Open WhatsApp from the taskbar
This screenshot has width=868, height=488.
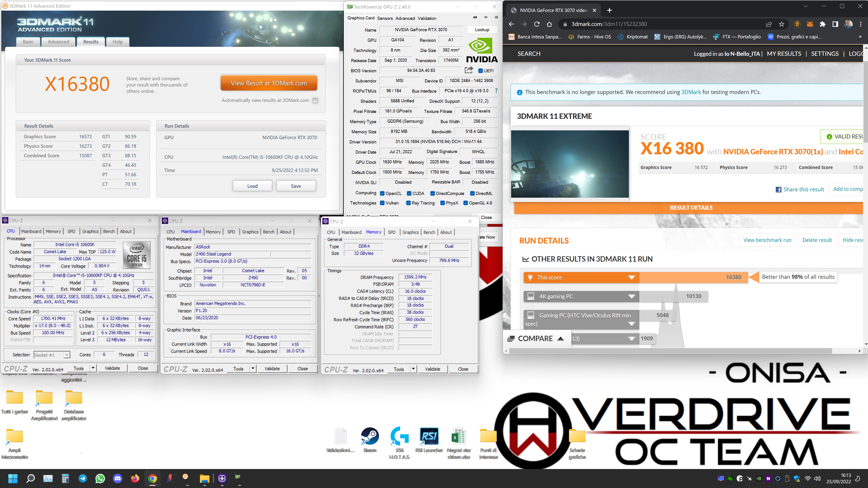(100, 478)
